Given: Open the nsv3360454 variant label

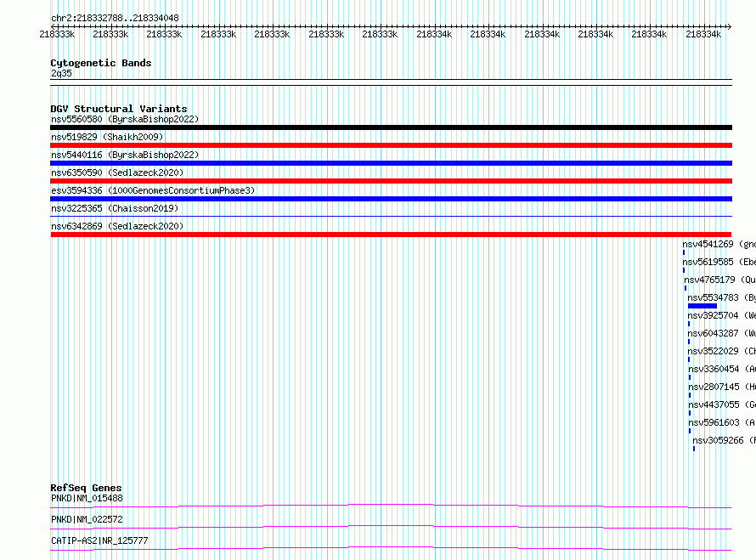Looking at the screenshot, I should tap(722, 369).
